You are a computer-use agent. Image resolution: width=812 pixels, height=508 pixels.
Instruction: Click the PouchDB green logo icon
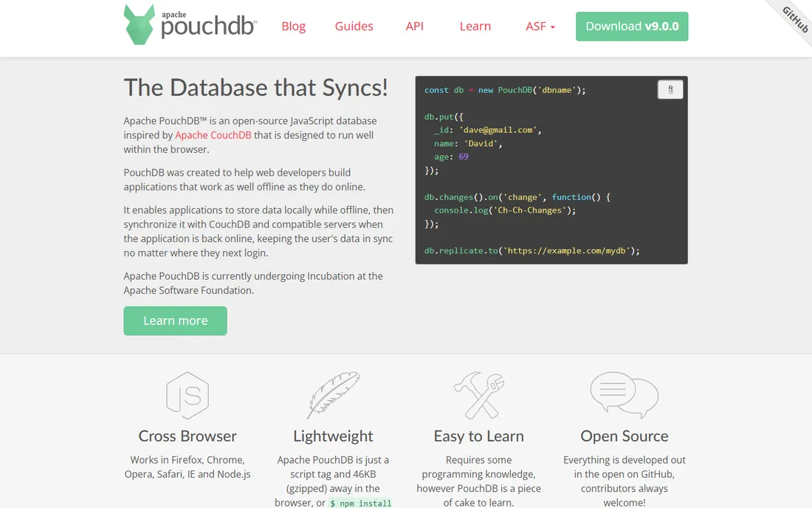click(140, 24)
